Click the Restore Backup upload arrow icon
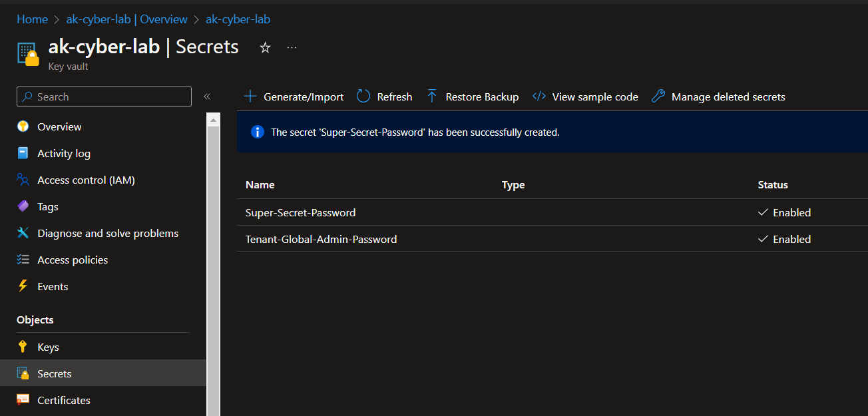This screenshot has height=416, width=868. [x=432, y=97]
